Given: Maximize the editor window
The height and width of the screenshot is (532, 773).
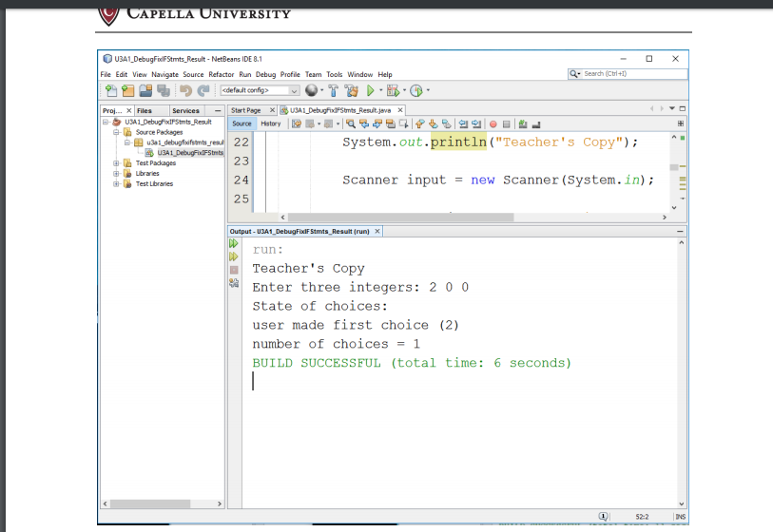Looking at the screenshot, I should (x=683, y=108).
